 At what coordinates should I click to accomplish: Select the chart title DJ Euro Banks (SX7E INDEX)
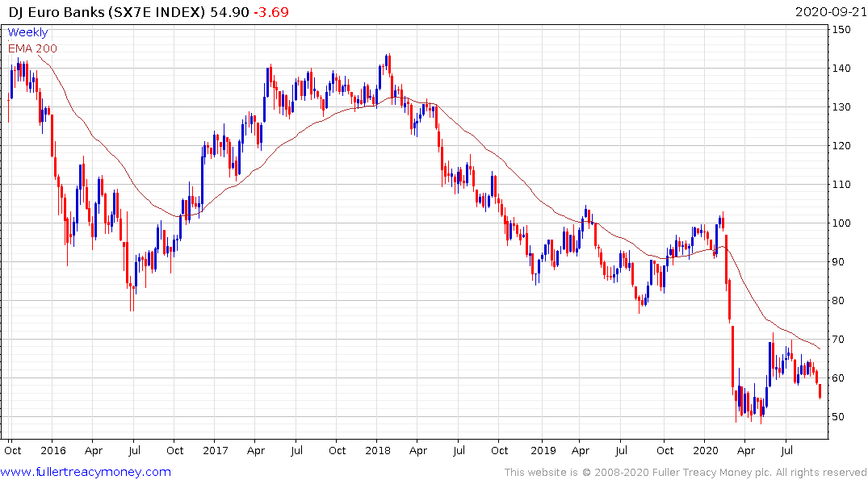coord(107,12)
